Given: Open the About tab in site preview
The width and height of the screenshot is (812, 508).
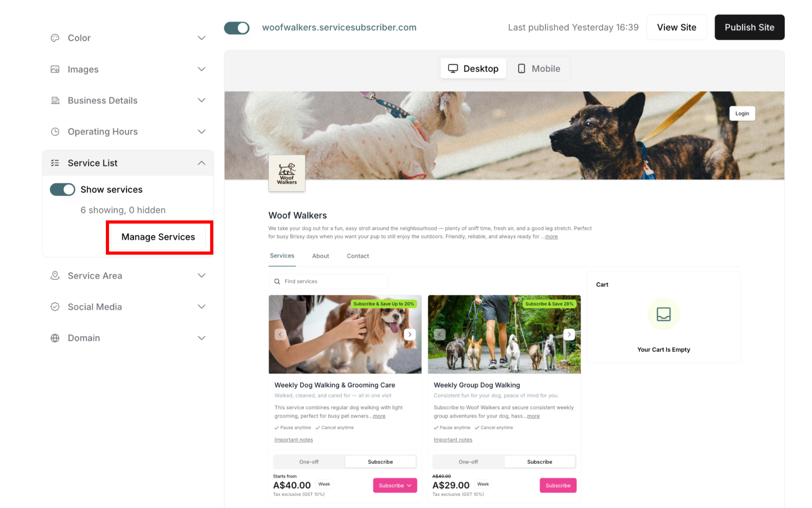Looking at the screenshot, I should pyautogui.click(x=320, y=256).
